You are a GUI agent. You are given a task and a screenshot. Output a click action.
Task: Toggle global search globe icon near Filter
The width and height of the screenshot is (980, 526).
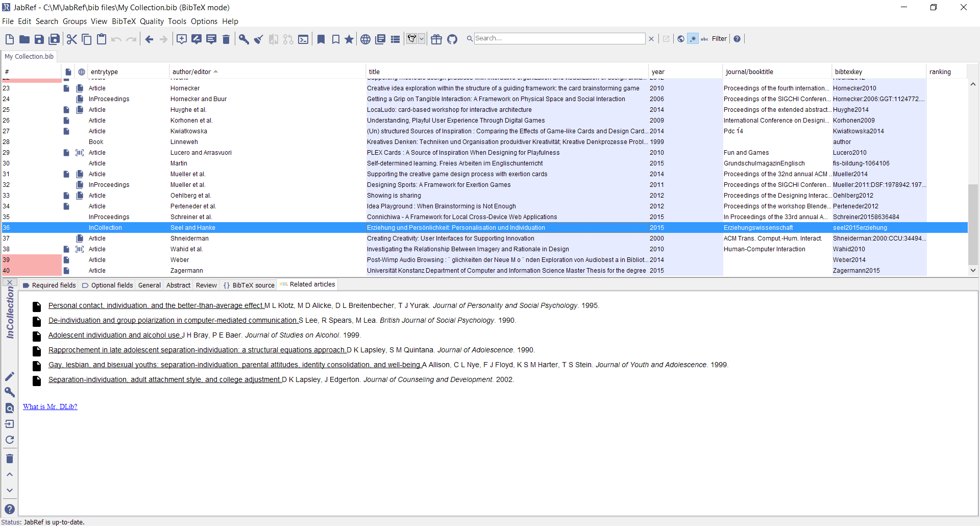[x=681, y=39]
